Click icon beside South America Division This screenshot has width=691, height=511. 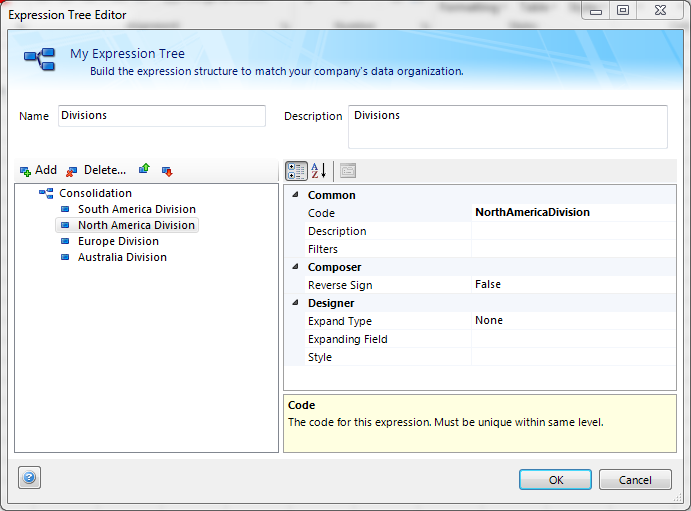[65, 209]
